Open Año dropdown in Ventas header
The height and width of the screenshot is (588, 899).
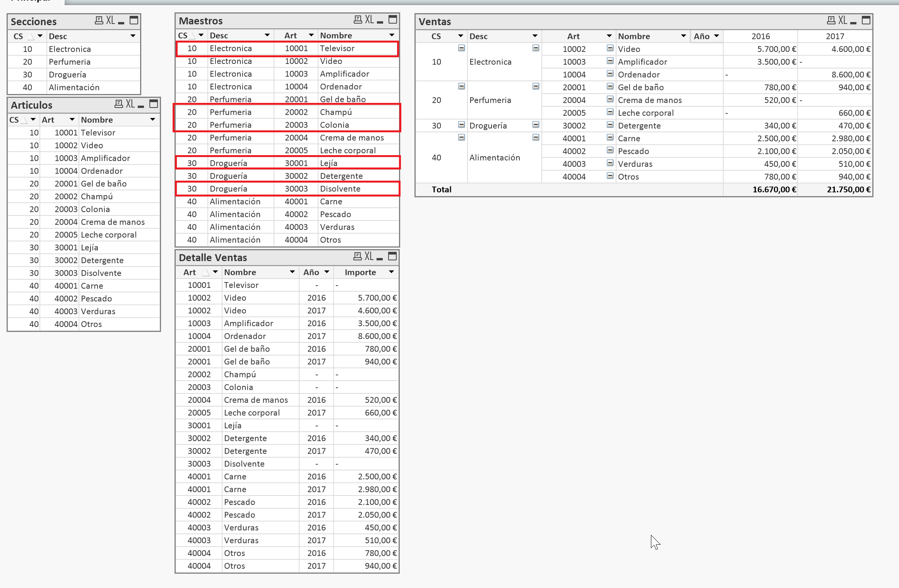716,36
